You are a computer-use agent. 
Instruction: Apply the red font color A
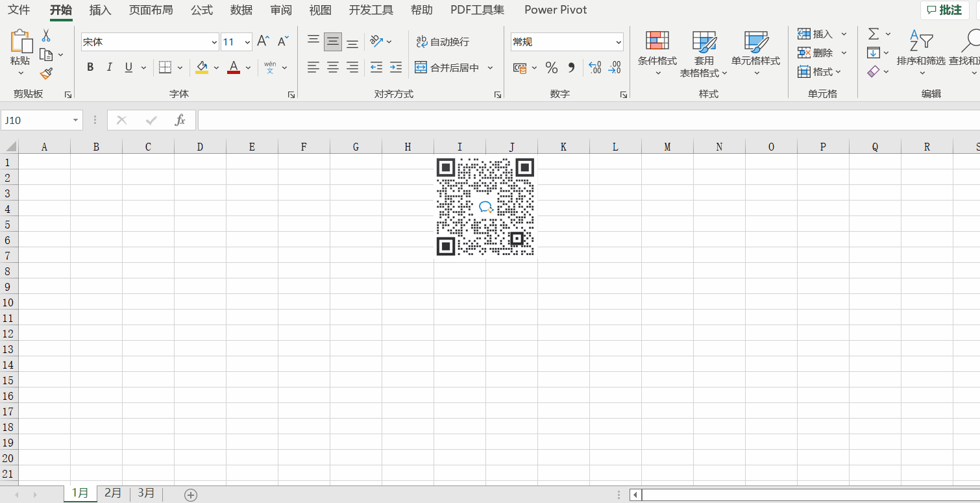coord(234,67)
